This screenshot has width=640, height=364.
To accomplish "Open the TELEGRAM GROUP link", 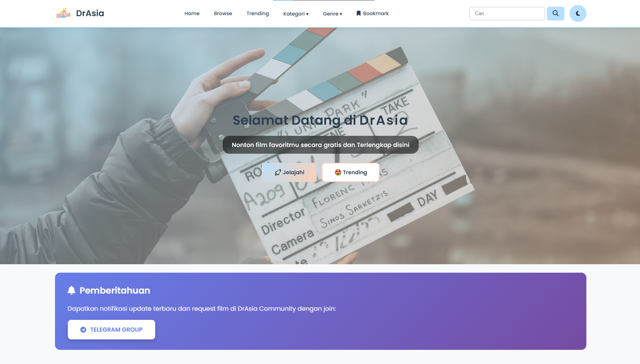I will point(111,330).
